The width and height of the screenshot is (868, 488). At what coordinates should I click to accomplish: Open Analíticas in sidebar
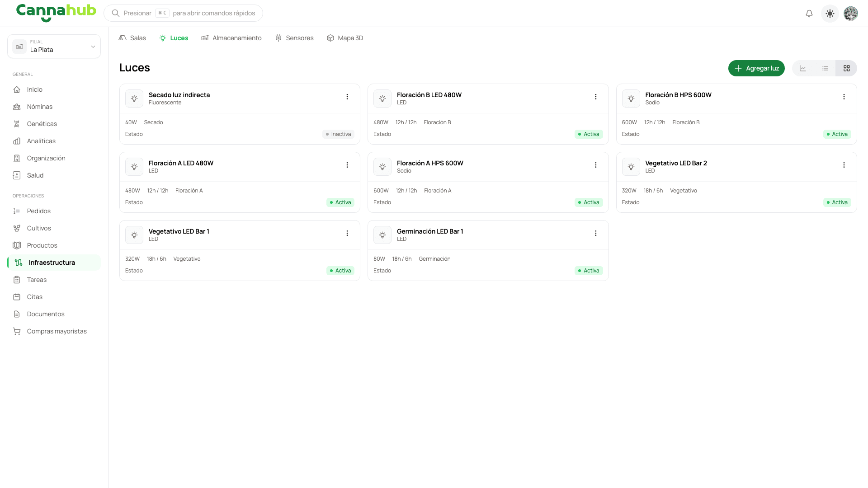coord(54,141)
